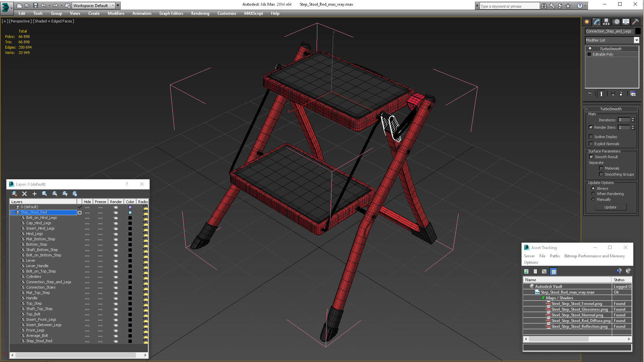Select When Rendering update option
The width and height of the screenshot is (644, 362).
point(593,194)
